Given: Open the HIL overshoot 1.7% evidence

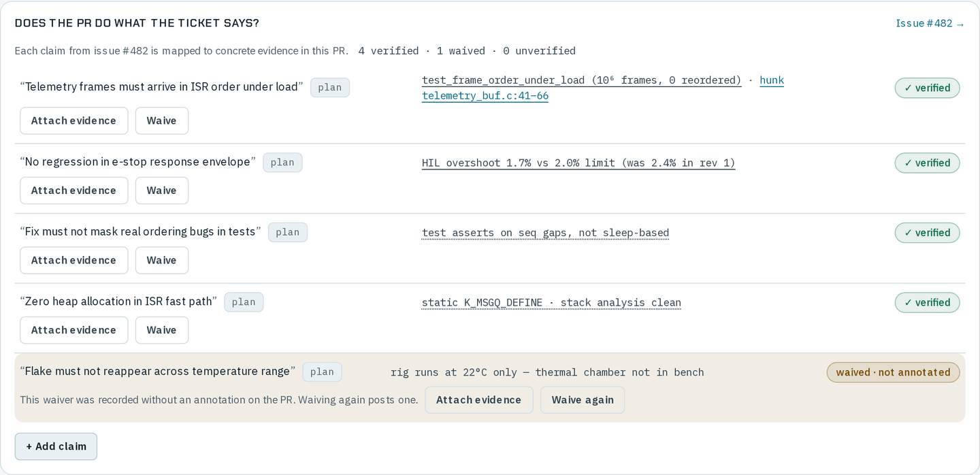Looking at the screenshot, I should 578,163.
